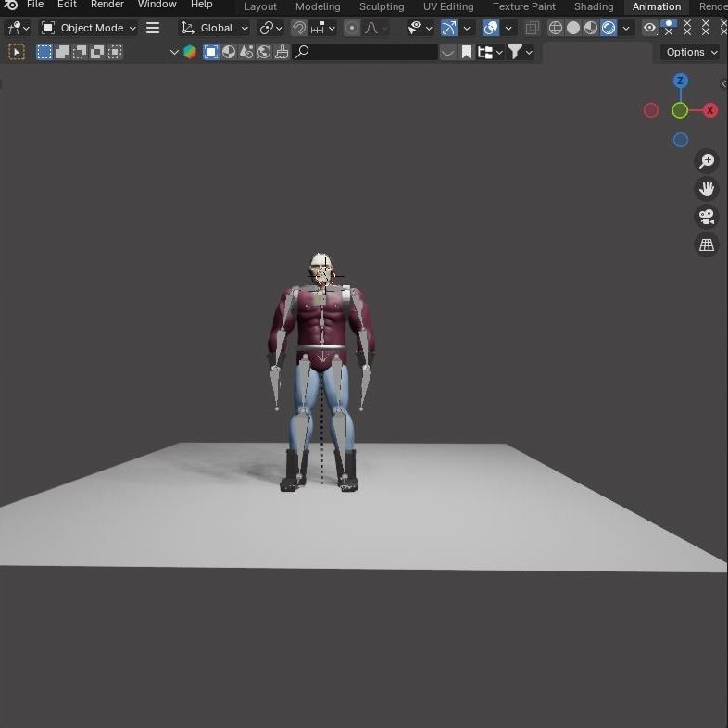This screenshot has width=728, height=728.
Task: Toggle the show overlays button
Action: click(x=491, y=29)
